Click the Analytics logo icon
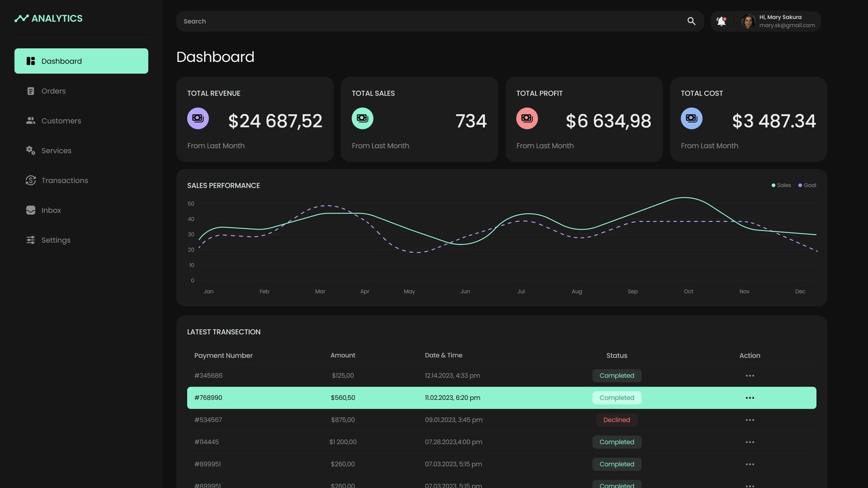Image resolution: width=868 pixels, height=488 pixels. (x=21, y=18)
